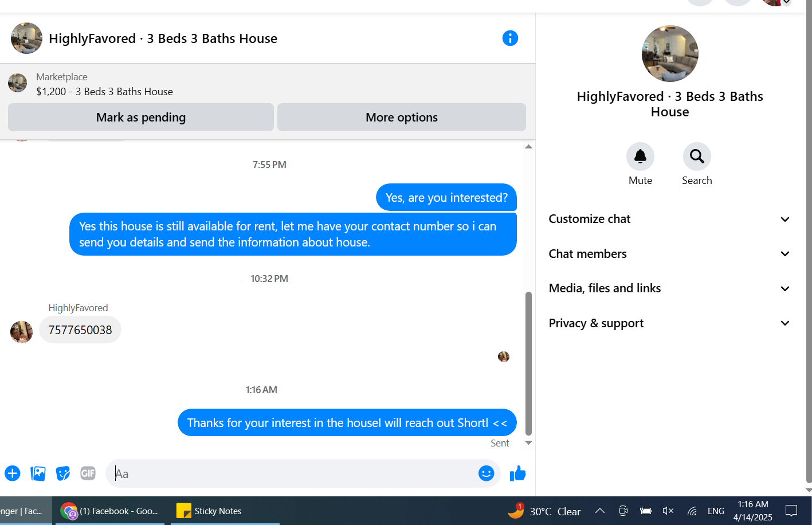The width and height of the screenshot is (812, 525).
Task: Open more actions with the plus icon
Action: pos(13,473)
